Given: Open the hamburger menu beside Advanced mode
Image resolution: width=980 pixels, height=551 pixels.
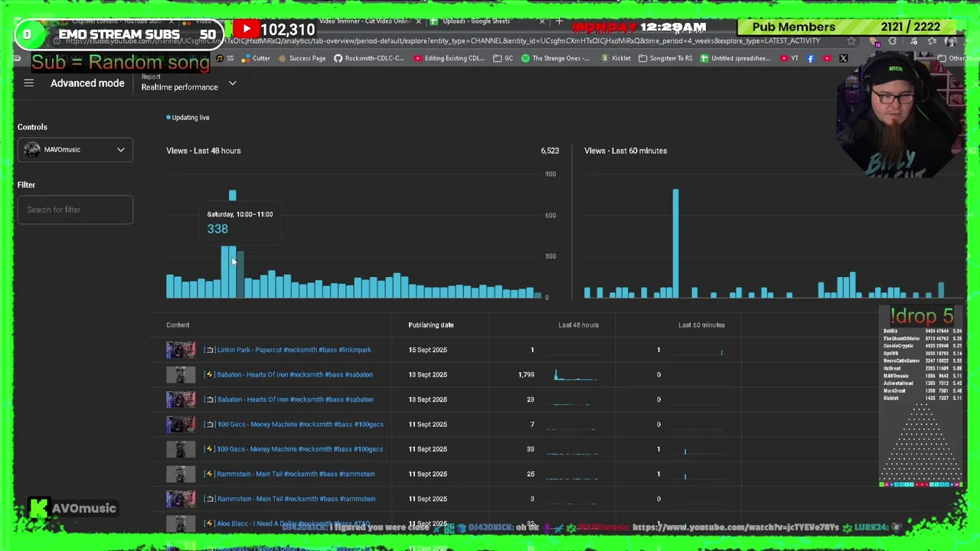Looking at the screenshot, I should click(x=28, y=83).
